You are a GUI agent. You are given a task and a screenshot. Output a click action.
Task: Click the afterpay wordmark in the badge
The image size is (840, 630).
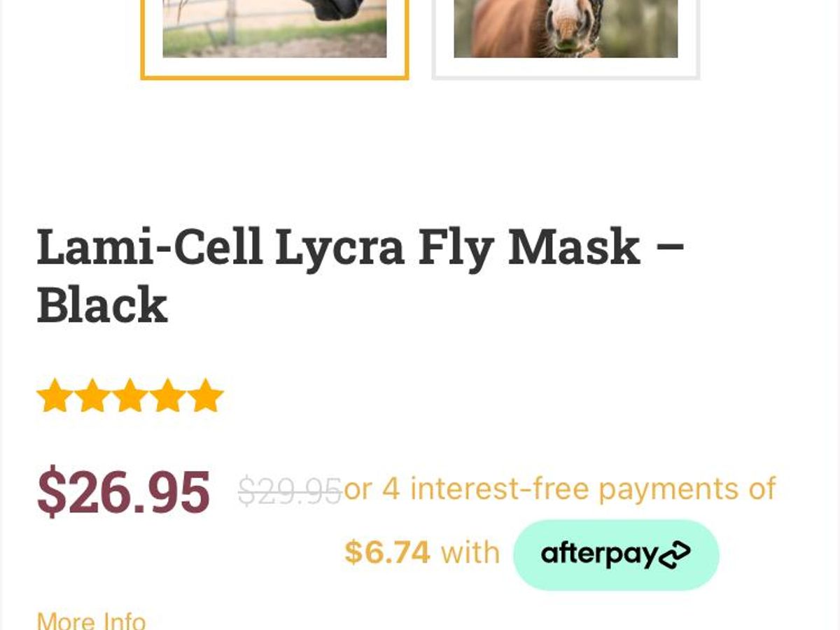[x=600, y=555]
